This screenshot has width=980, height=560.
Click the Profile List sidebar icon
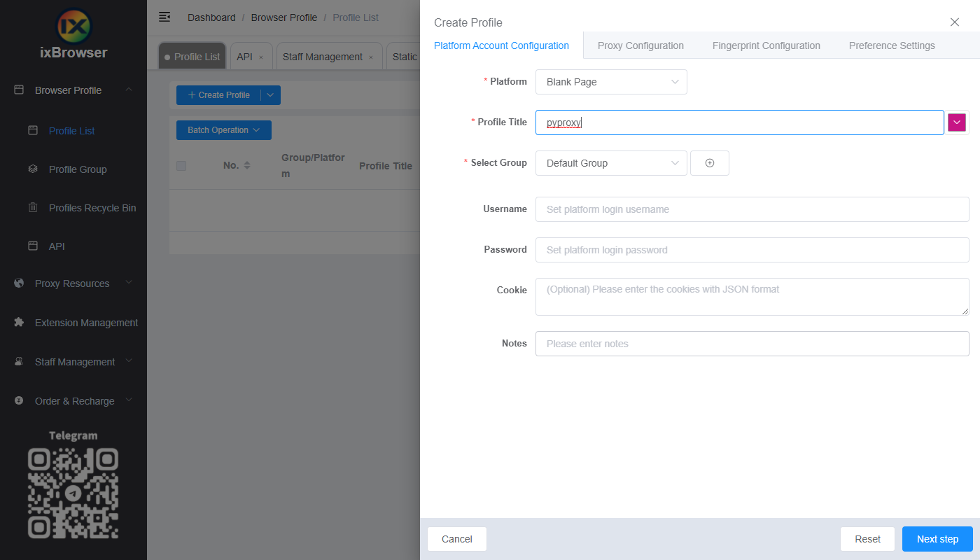click(33, 130)
